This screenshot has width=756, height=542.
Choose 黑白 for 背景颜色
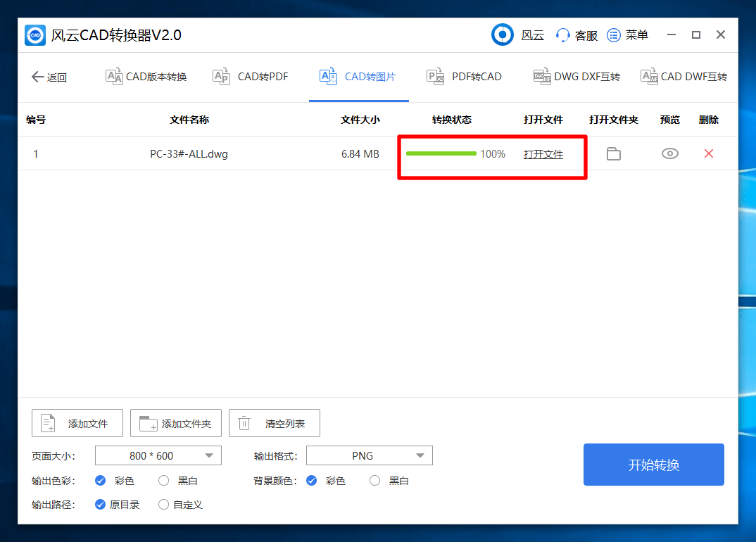coord(374,481)
